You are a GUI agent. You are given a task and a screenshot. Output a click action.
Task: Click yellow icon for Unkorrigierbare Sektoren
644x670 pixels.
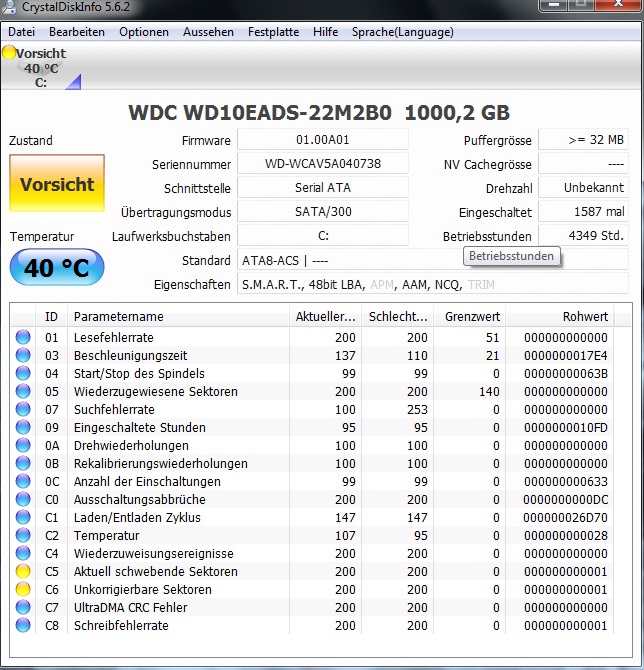(23, 590)
